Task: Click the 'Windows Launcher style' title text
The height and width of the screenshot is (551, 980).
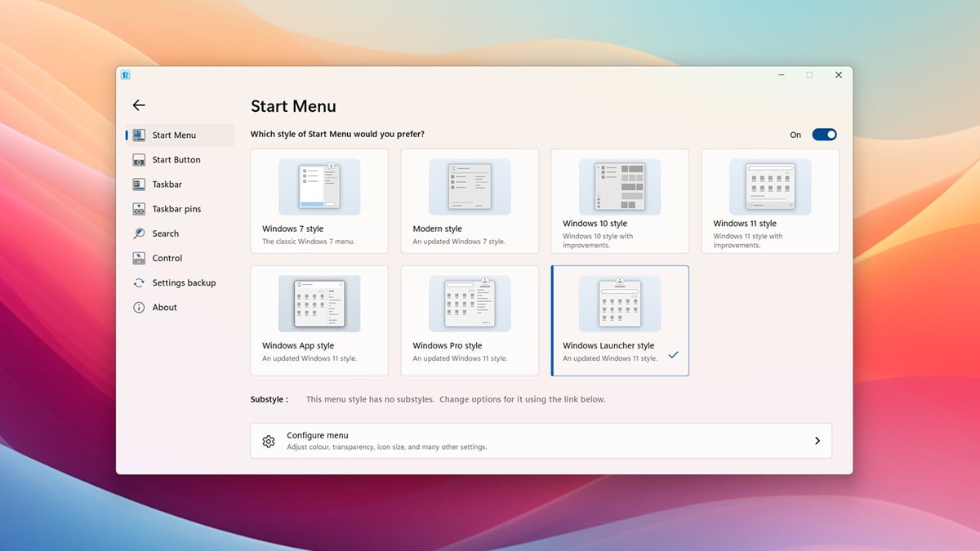Action: pyautogui.click(x=608, y=346)
